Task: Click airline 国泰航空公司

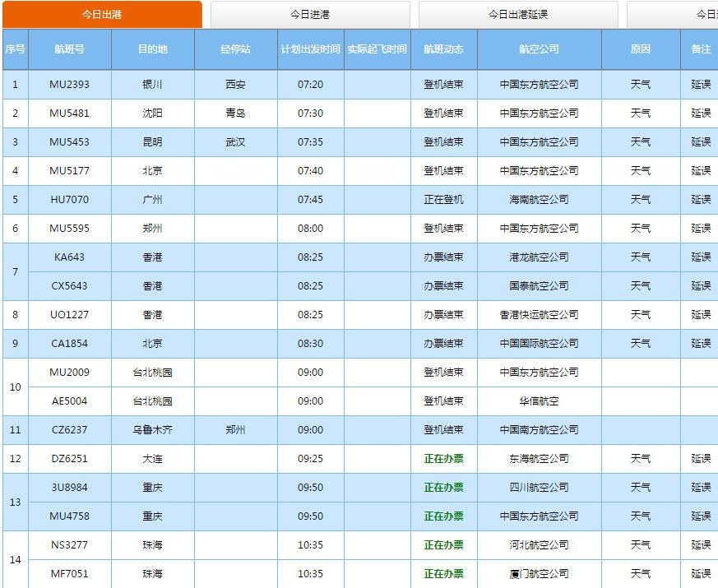Action: pos(539,286)
